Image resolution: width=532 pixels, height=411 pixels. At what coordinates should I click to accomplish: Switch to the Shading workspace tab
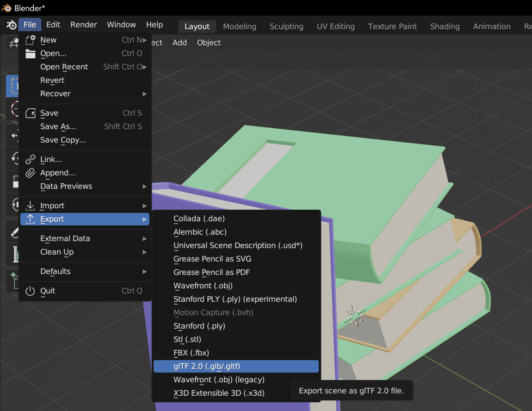tap(445, 26)
